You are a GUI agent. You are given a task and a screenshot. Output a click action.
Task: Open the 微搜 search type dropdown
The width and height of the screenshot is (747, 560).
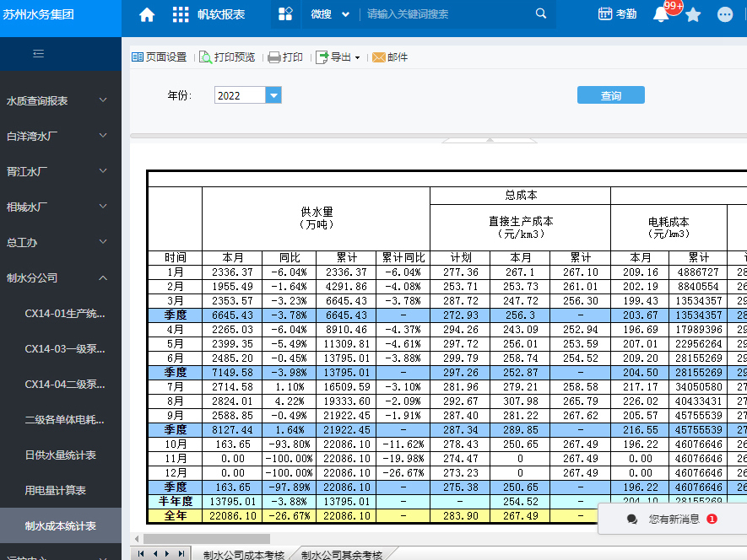pyautogui.click(x=330, y=14)
